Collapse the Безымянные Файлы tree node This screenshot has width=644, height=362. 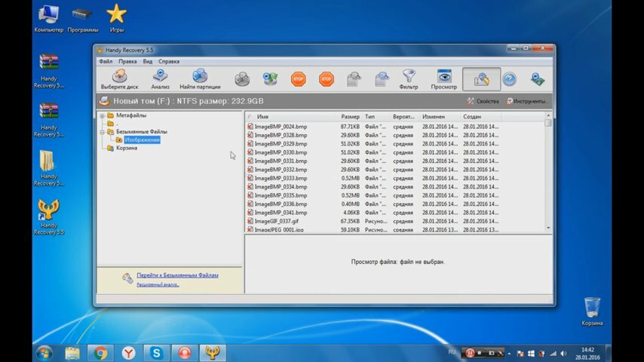point(103,132)
